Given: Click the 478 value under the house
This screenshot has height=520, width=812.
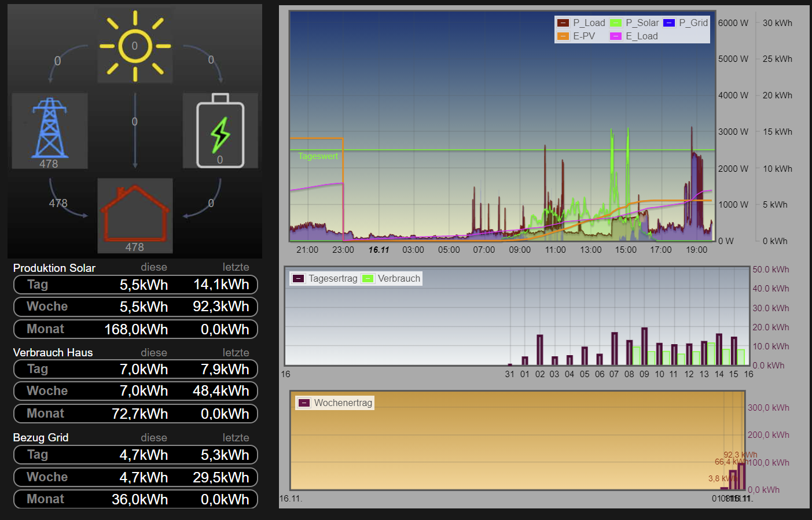Looking at the screenshot, I should [x=134, y=247].
